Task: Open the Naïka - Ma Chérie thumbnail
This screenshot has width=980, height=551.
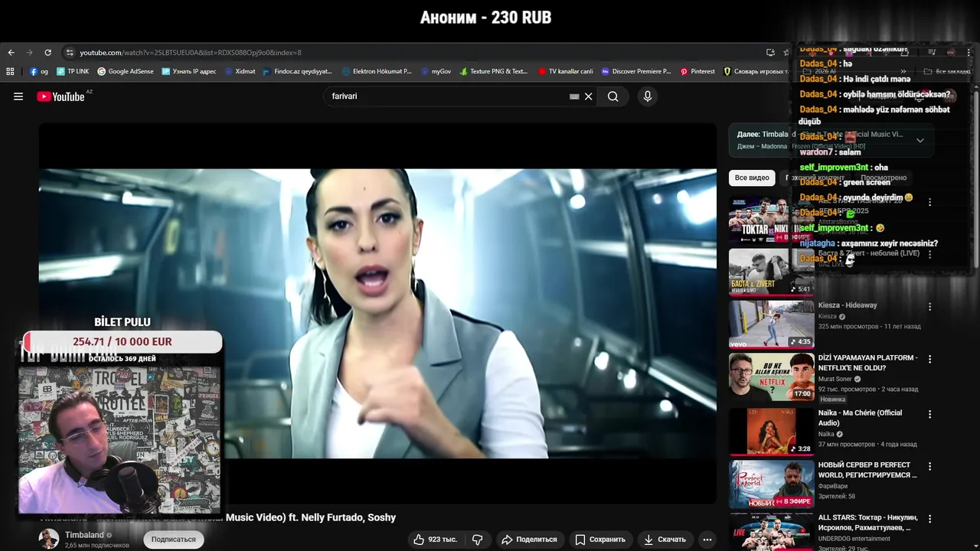Action: tap(771, 431)
